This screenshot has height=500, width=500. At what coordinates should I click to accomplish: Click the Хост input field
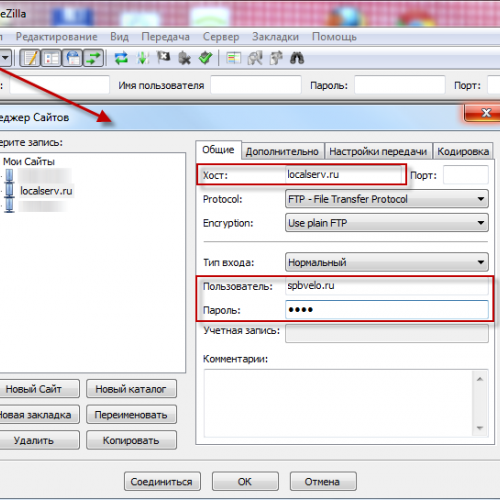click(344, 174)
